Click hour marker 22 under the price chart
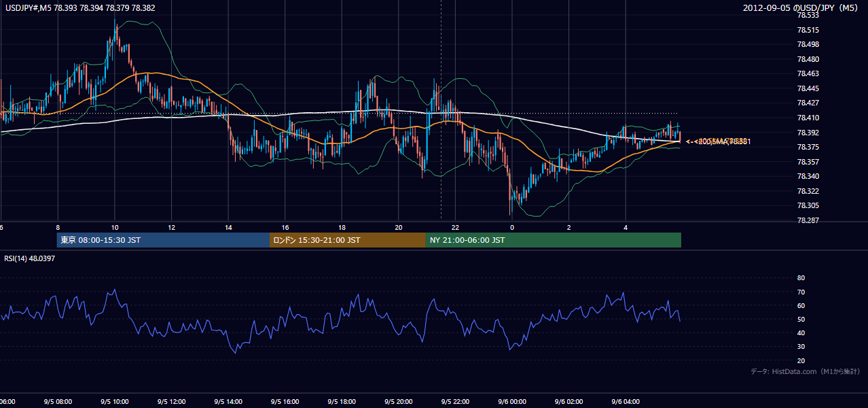The width and height of the screenshot is (868, 408). [455, 228]
